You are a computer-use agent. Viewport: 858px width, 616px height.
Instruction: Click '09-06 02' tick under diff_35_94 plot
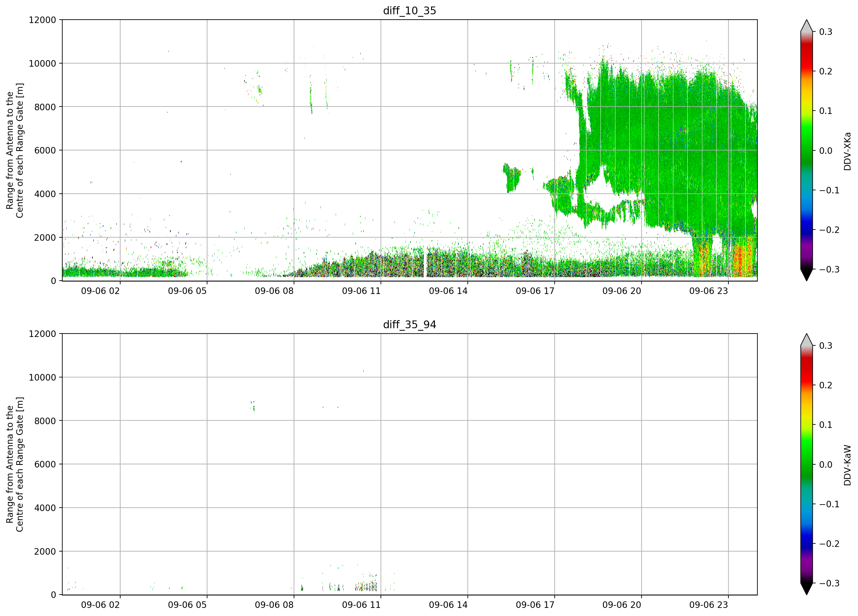(x=100, y=605)
